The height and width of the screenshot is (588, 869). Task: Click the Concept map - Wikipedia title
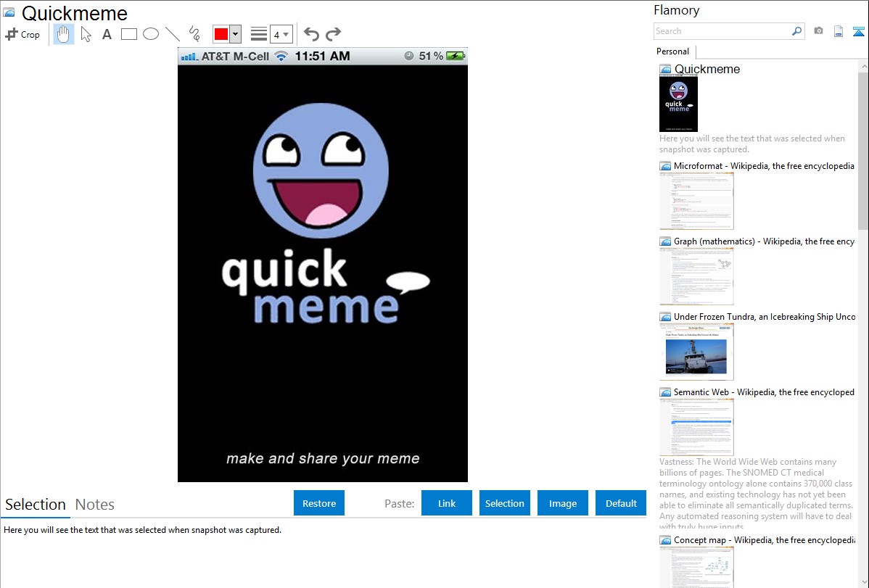(x=765, y=539)
